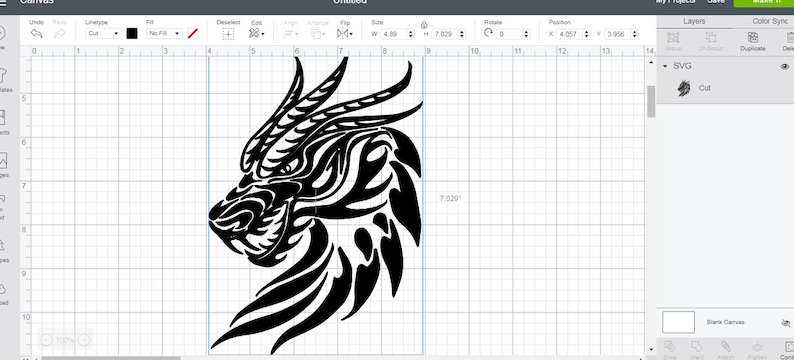
Task: Open the Images sidebar icon
Action: click(x=3, y=162)
